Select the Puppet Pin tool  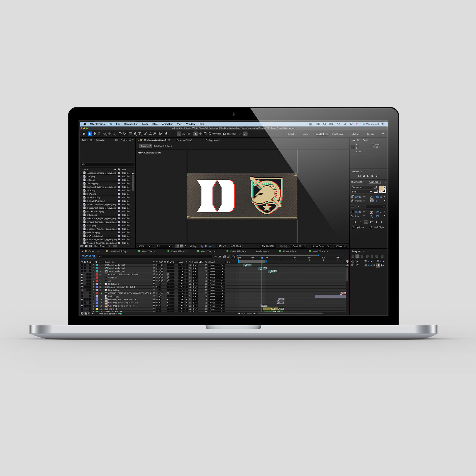[x=166, y=134]
